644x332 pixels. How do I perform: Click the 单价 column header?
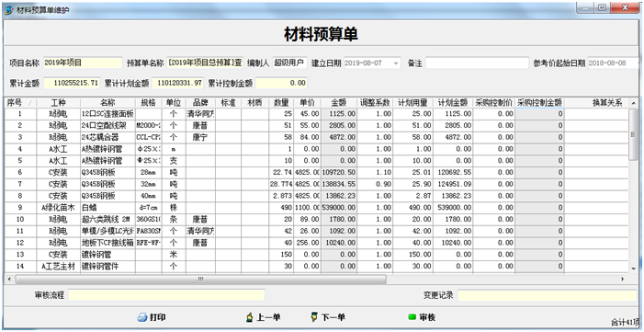(307, 102)
